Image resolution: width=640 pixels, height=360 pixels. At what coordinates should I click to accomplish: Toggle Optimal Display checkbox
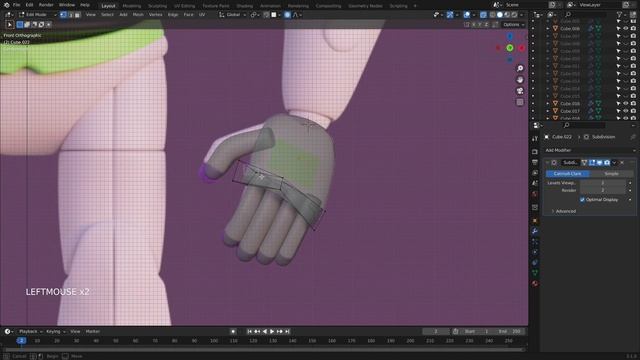[x=582, y=200]
